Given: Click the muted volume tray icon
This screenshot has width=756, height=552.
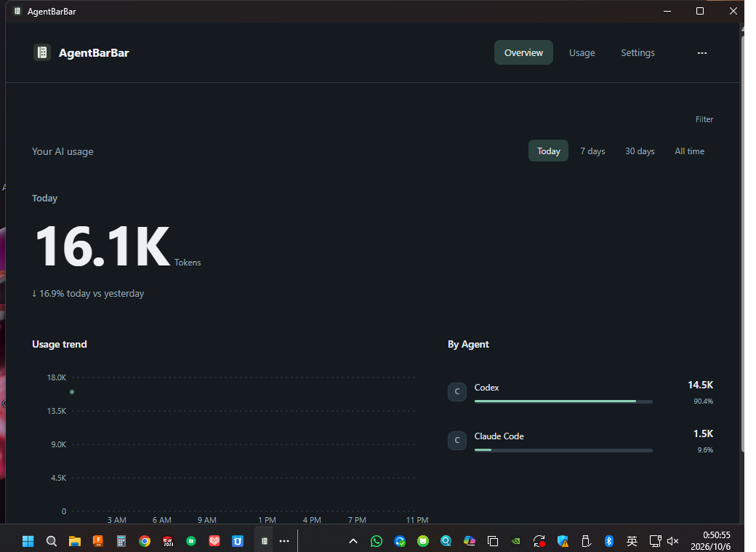Looking at the screenshot, I should [673, 541].
